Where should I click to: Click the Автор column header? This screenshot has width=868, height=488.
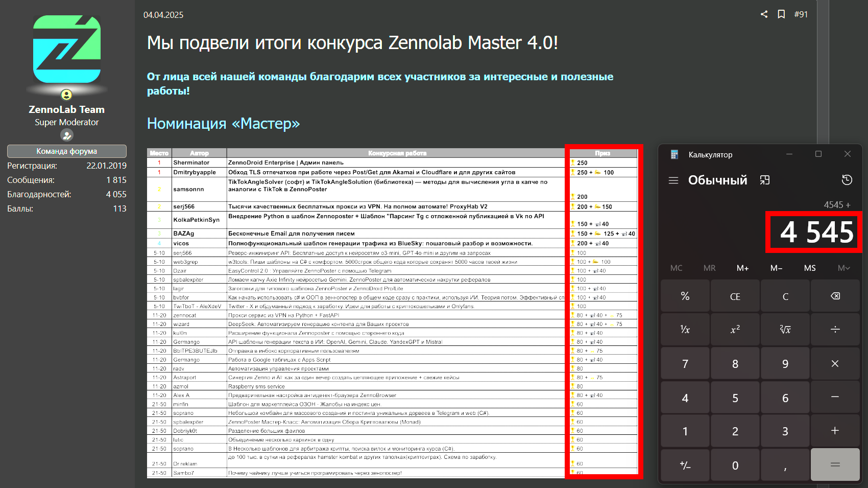tap(199, 153)
